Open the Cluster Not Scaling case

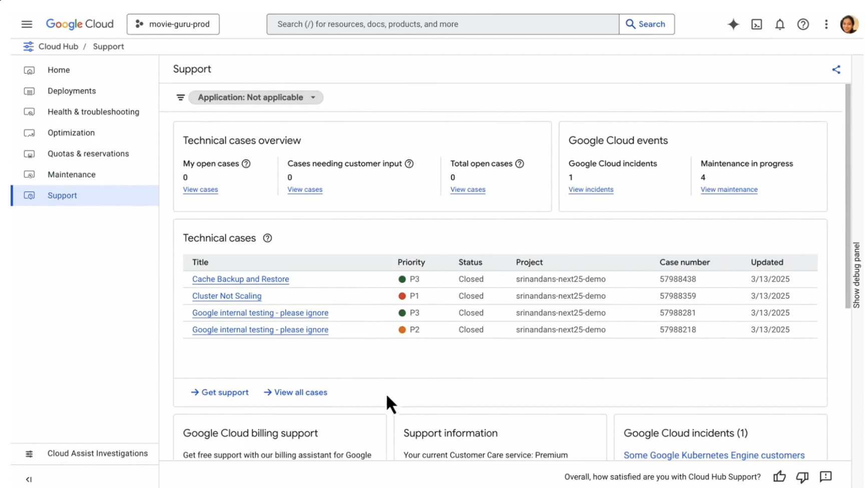tap(226, 296)
